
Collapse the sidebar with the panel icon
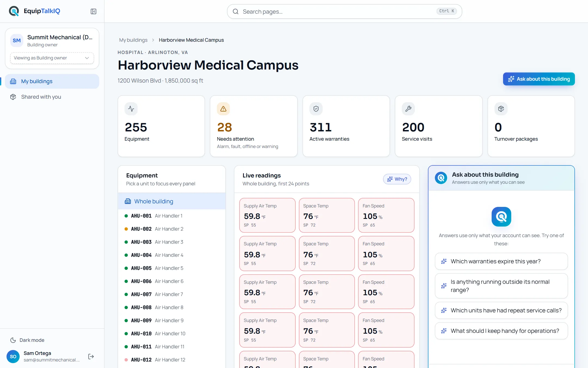point(93,11)
